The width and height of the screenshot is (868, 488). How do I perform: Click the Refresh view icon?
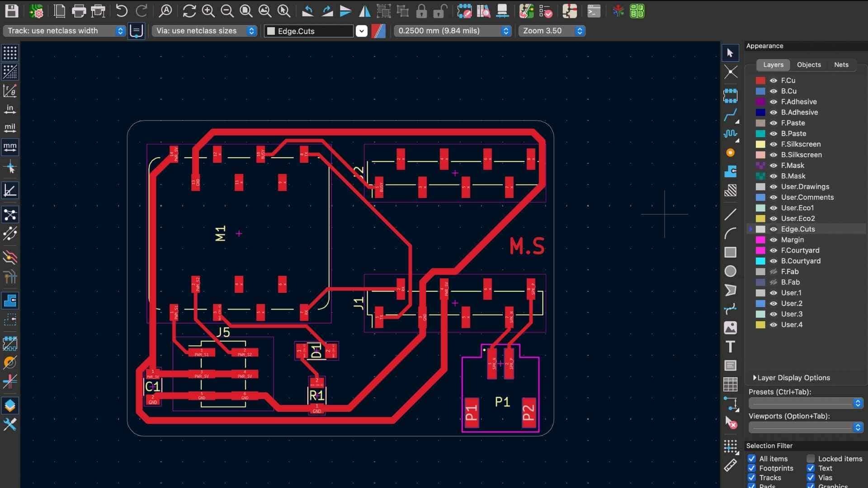[189, 11]
